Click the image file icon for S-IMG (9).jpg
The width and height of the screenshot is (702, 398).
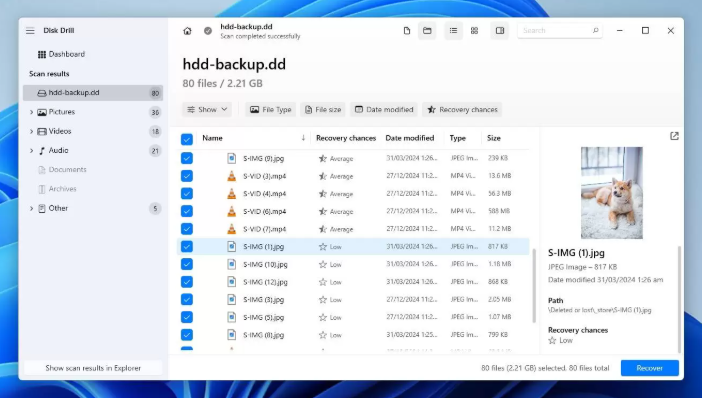coord(231,158)
